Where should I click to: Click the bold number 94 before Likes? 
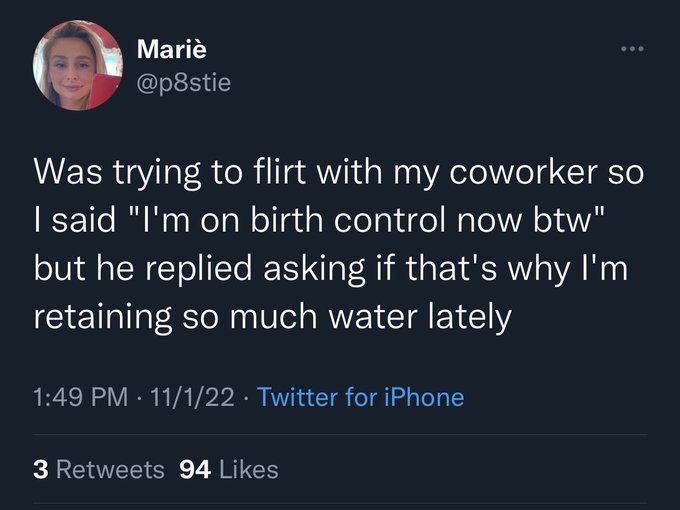coord(195,470)
